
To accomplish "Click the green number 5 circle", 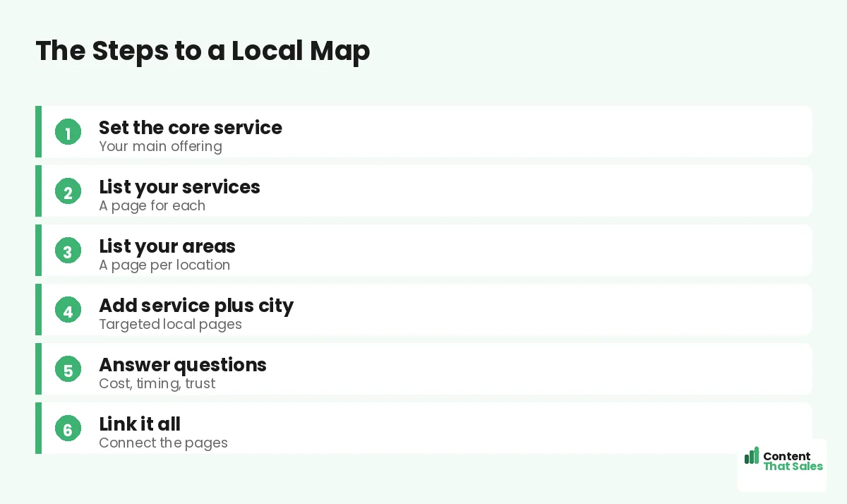I will pos(68,369).
